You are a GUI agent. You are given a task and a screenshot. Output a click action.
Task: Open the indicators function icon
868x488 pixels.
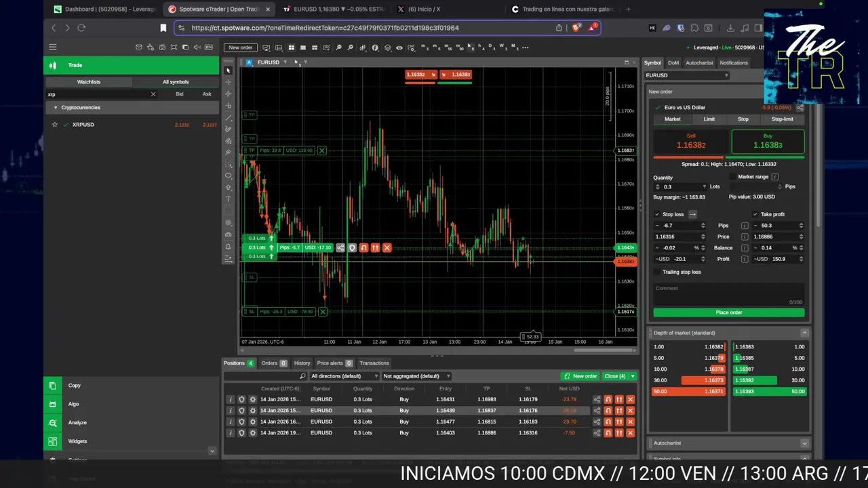[375, 47]
